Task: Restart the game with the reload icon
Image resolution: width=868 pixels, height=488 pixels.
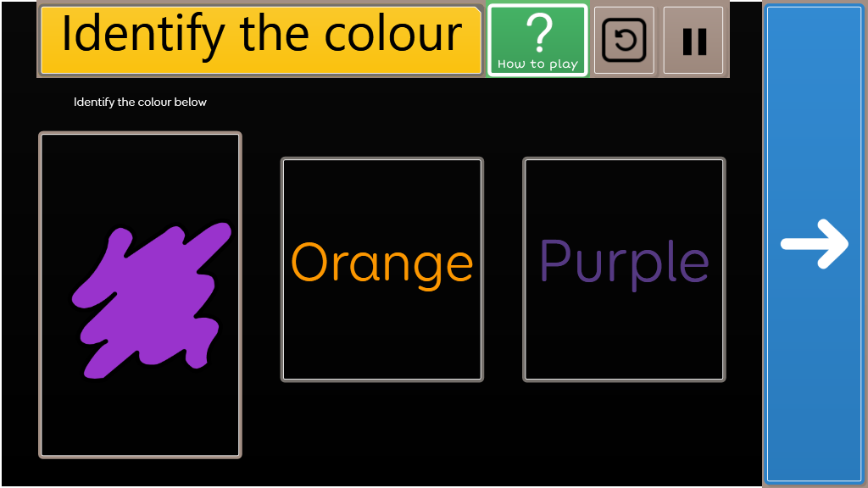Action: click(x=624, y=40)
